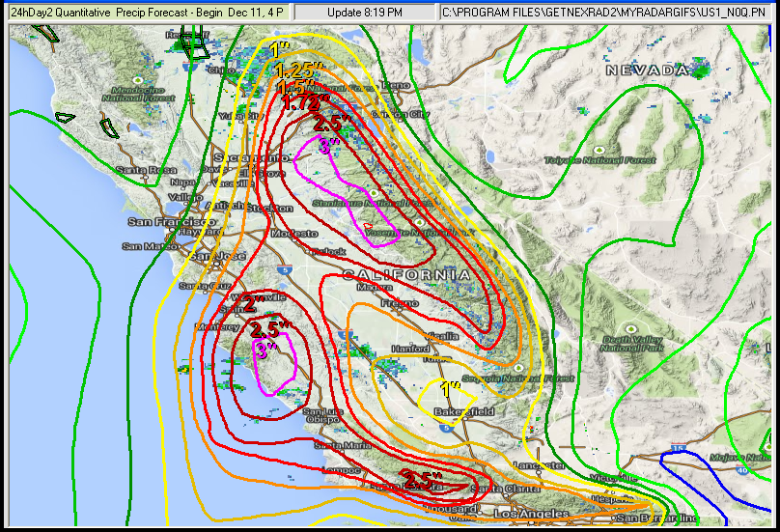Click the Mendocino National Forest park icon
The width and height of the screenshot is (780, 532).
(x=136, y=79)
